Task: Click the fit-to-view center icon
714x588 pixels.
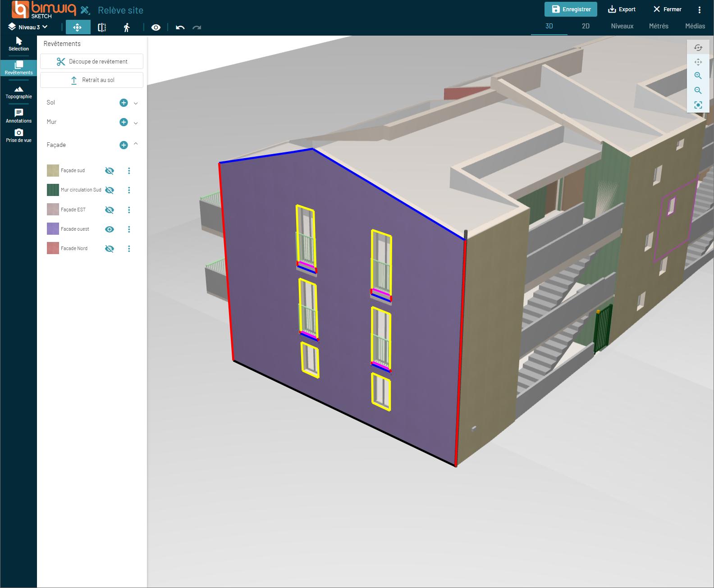Action: click(x=698, y=105)
